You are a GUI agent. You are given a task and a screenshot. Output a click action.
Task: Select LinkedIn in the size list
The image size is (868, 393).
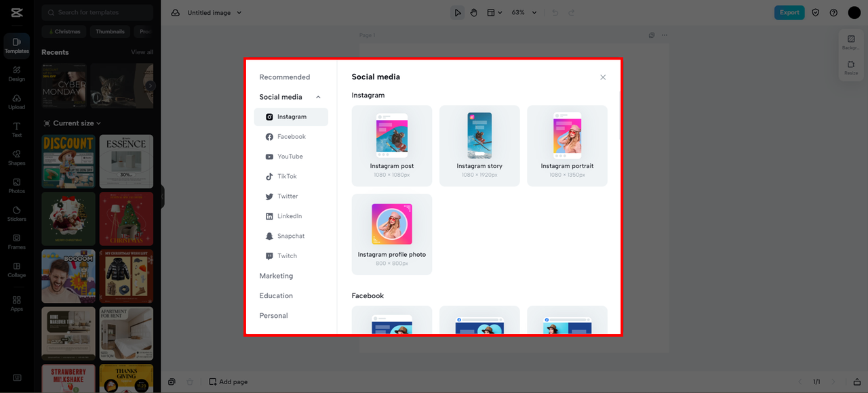tap(291, 216)
